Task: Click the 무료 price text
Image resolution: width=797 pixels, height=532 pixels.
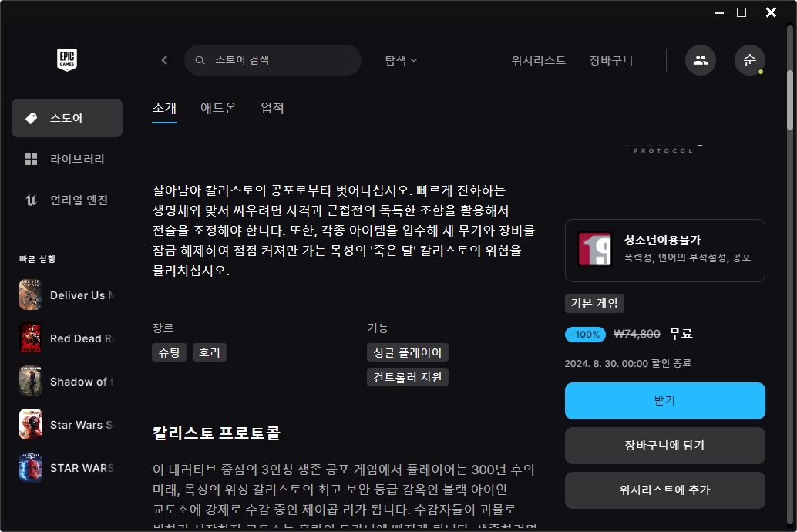Action: click(681, 334)
